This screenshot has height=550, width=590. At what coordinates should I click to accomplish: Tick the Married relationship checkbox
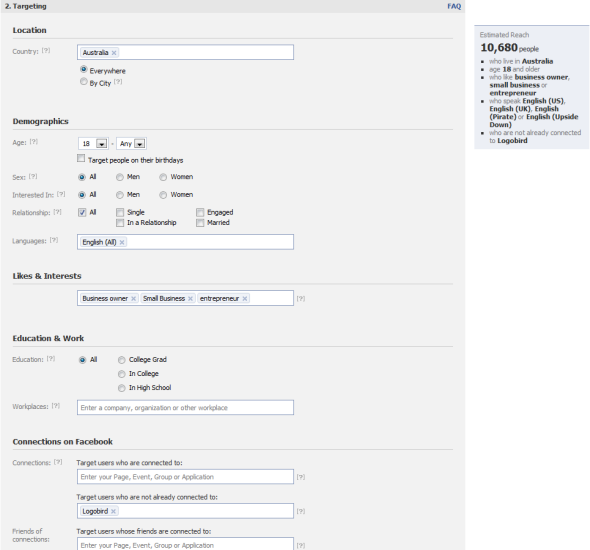[x=200, y=223]
